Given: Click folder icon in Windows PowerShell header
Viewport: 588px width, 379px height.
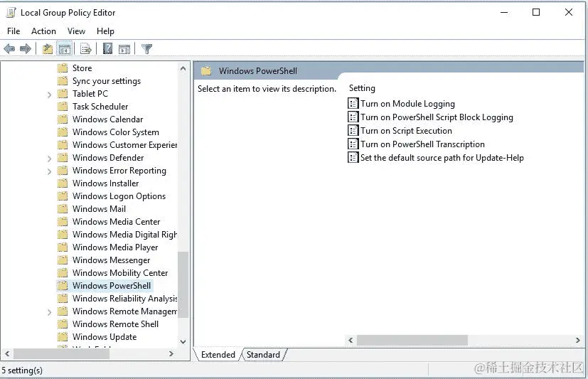Looking at the screenshot, I should 206,70.
